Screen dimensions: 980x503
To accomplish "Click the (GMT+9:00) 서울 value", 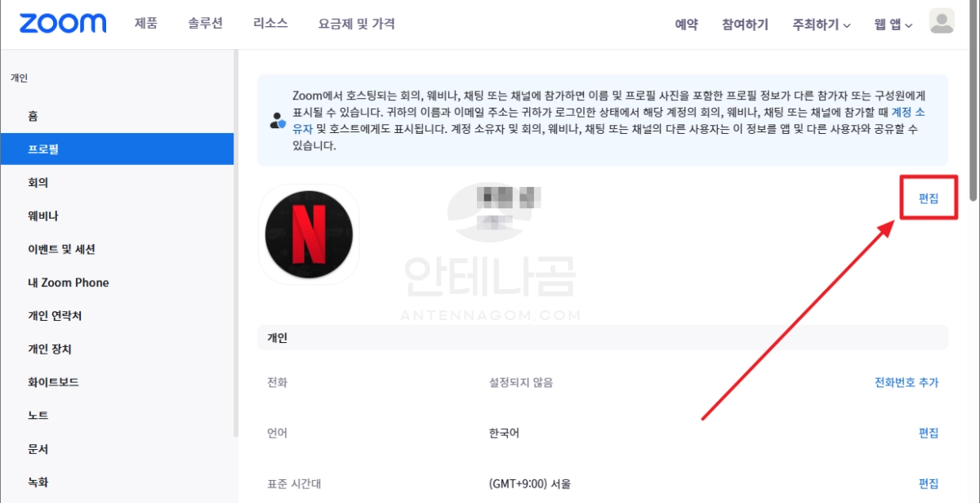I will point(529,483).
